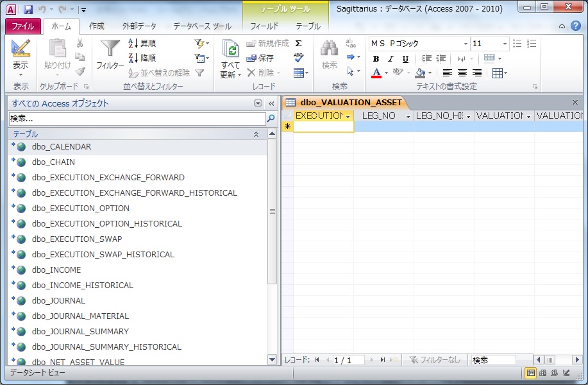588x385 pixels.
Task: Switch to the 外部データ tab
Action: pos(139,26)
